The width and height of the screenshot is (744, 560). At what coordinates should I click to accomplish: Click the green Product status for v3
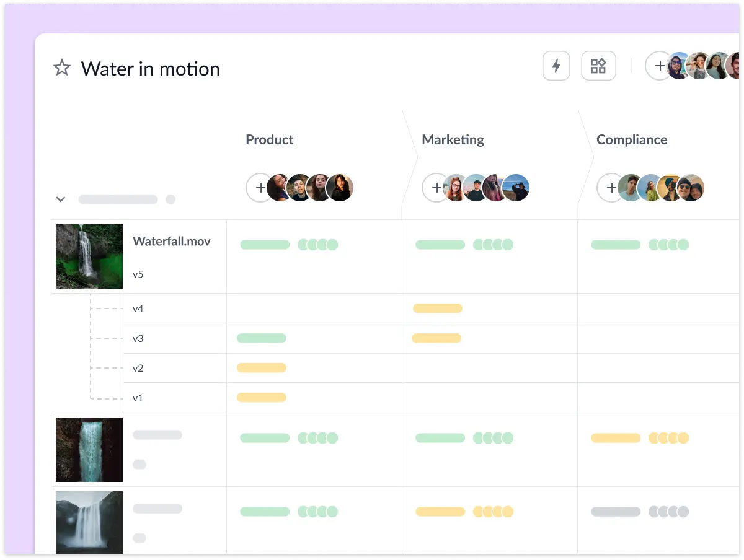coord(262,338)
